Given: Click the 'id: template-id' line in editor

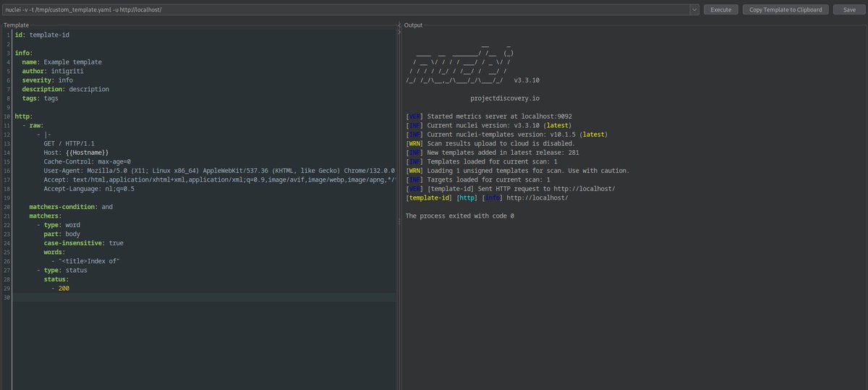Looking at the screenshot, I should click(x=43, y=35).
